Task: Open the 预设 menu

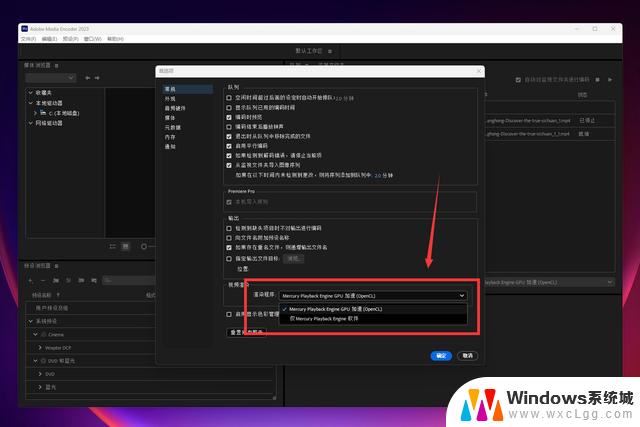Action: (x=71, y=39)
